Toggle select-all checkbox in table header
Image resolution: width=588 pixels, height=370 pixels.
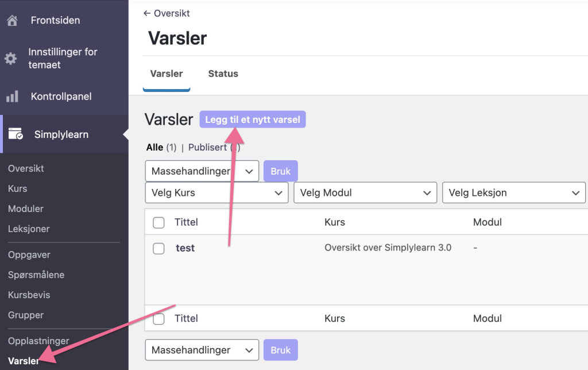(159, 222)
